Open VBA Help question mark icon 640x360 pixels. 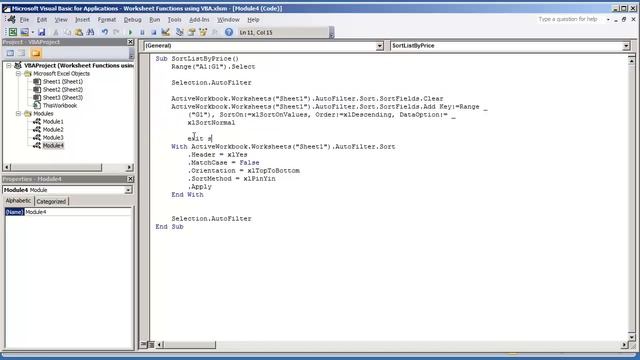[x=229, y=32]
